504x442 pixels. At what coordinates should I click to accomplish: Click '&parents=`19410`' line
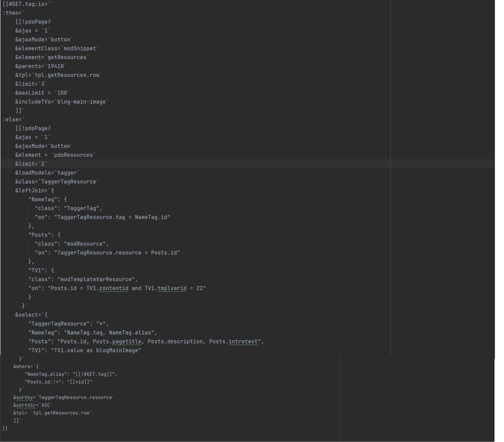coord(41,66)
